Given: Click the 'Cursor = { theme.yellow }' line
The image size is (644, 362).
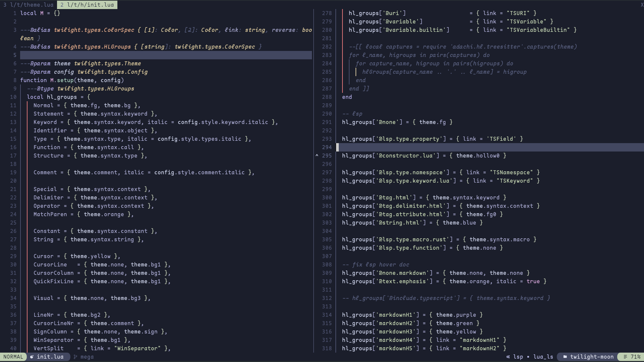Looking at the screenshot, I should 77,256.
